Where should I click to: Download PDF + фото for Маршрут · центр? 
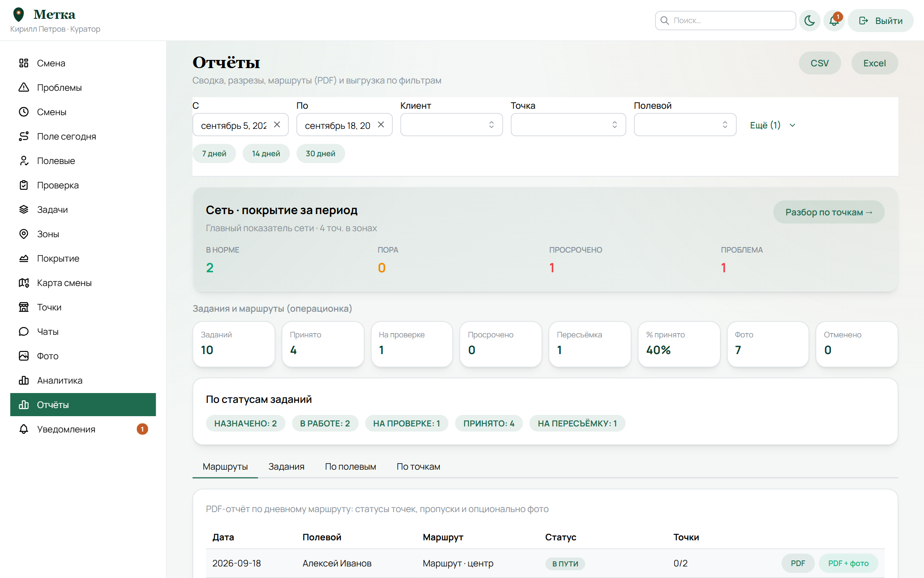coord(848,563)
